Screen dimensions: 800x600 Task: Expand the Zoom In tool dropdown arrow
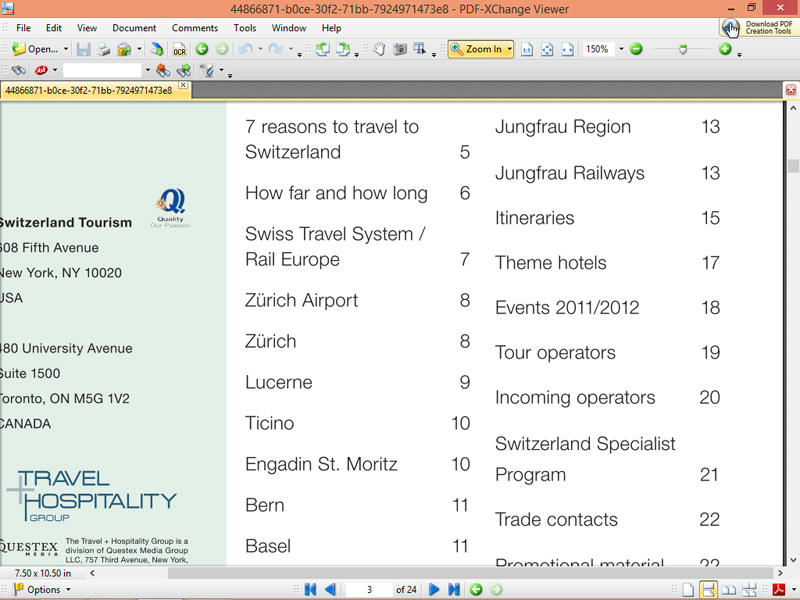tap(510, 49)
